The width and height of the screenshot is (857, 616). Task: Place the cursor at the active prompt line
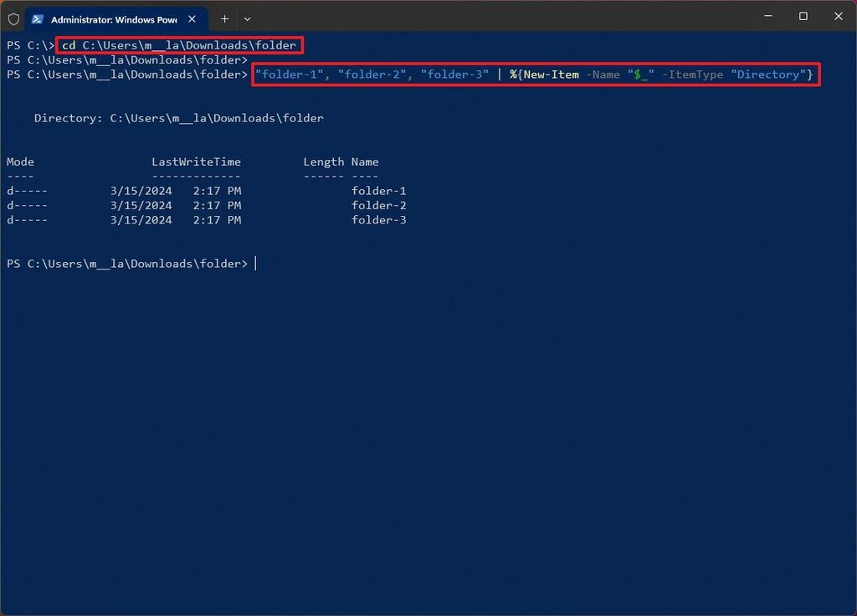coord(258,263)
